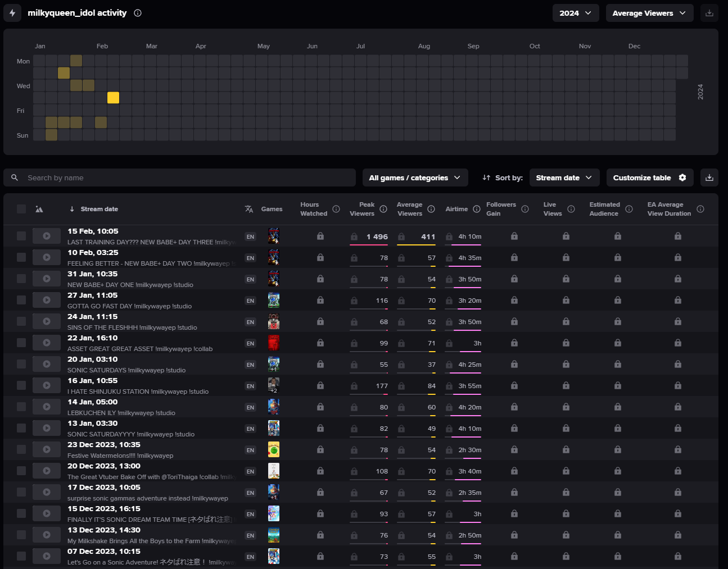This screenshot has height=569, width=728.
Task: Open the All games / categories filter
Action: tap(414, 177)
